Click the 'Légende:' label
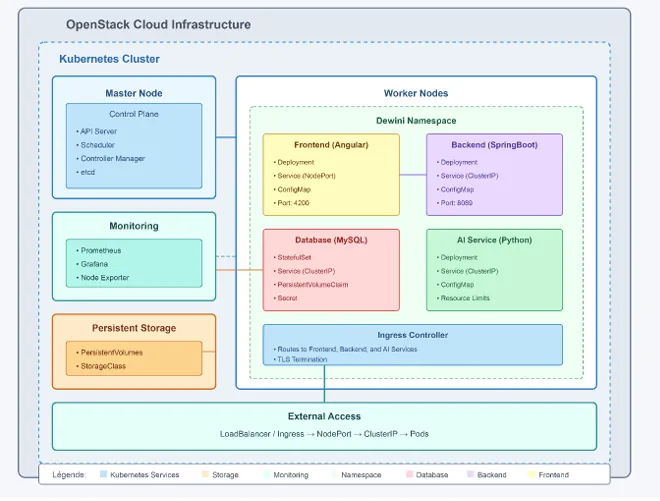660x501 pixels. pos(69,475)
